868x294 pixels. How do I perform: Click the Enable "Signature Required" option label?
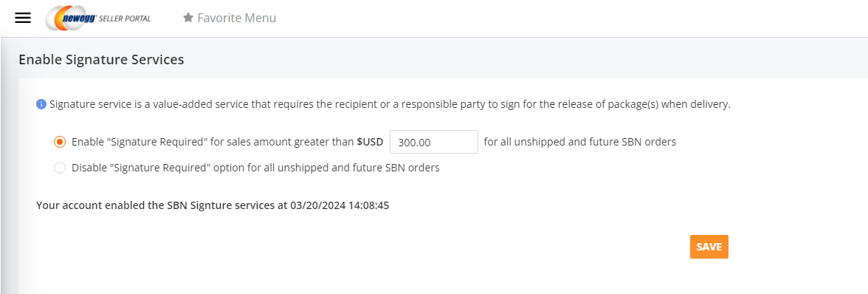[x=227, y=142]
